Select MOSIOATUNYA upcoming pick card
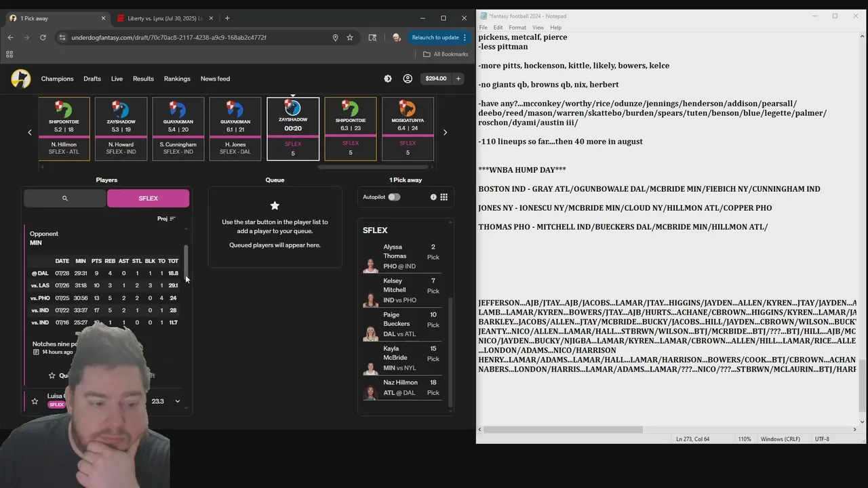This screenshot has height=488, width=868. click(408, 129)
